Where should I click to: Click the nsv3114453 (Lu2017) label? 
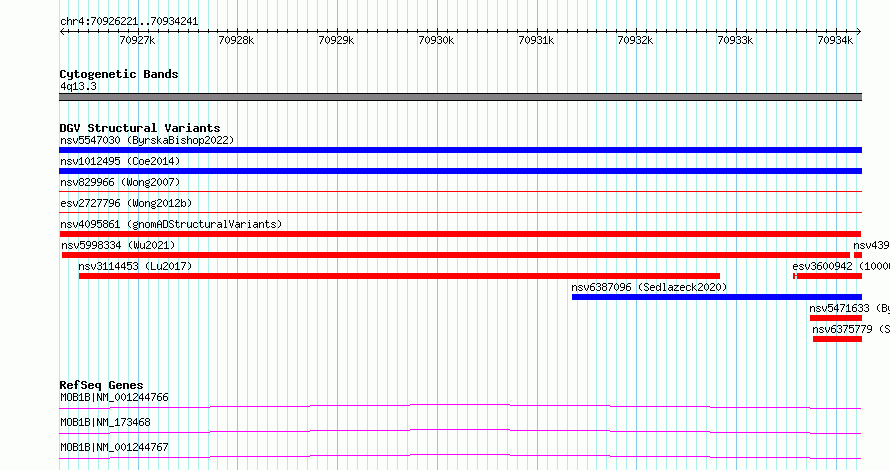(x=135, y=266)
